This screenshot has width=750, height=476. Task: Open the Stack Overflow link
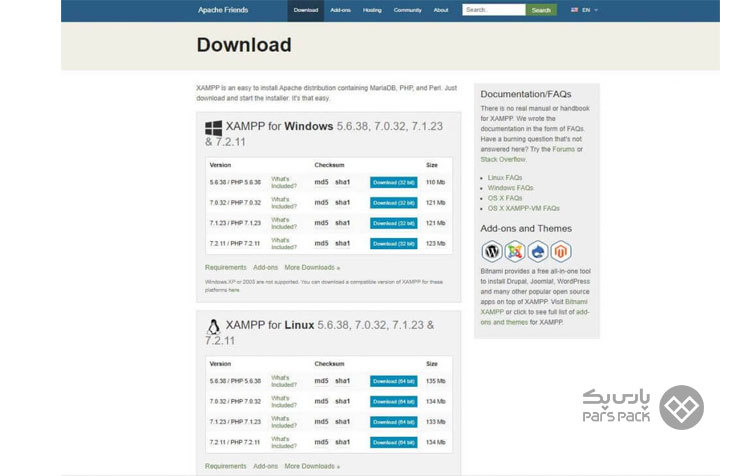pyautogui.click(x=503, y=159)
